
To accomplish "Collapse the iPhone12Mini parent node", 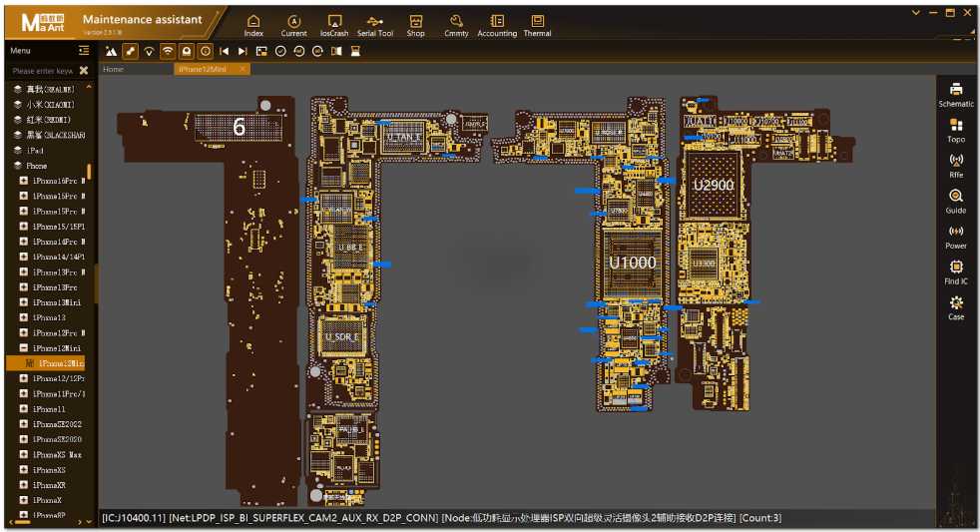I will click(x=24, y=348).
